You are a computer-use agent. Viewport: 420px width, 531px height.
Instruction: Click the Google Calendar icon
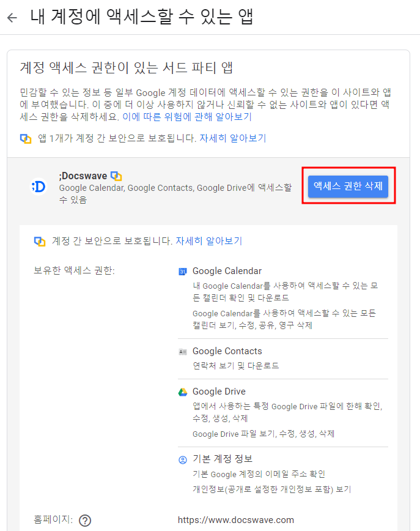(183, 271)
